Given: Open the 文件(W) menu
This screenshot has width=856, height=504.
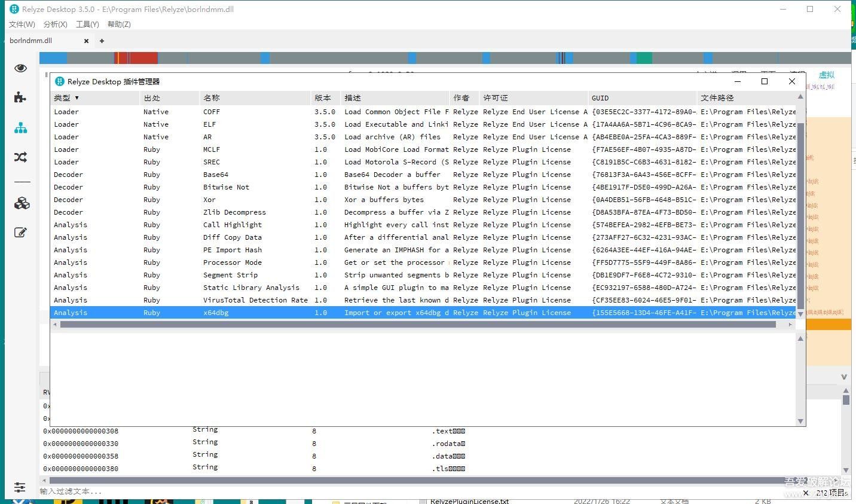Looking at the screenshot, I should (22, 25).
